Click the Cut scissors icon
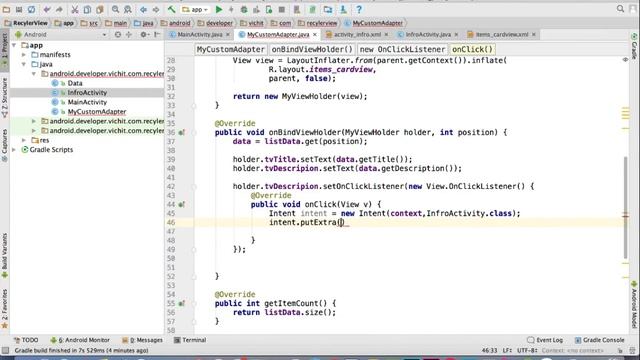The height and width of the screenshot is (360, 640). pos(75,9)
